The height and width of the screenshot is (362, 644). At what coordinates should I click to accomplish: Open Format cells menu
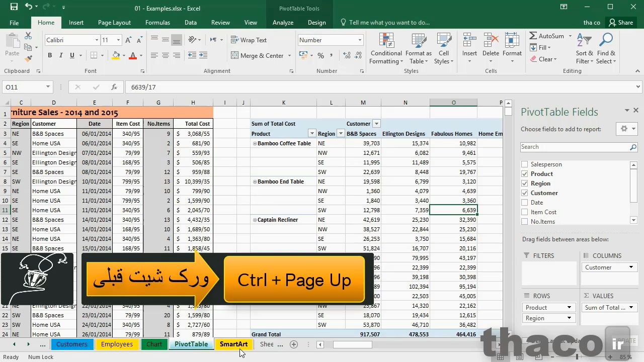(512, 49)
